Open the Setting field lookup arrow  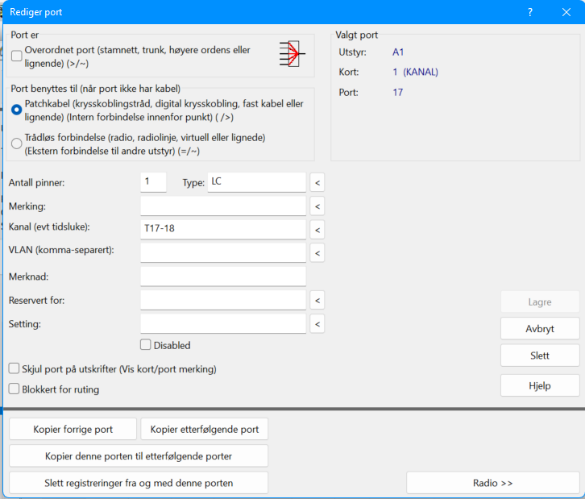pyautogui.click(x=317, y=324)
